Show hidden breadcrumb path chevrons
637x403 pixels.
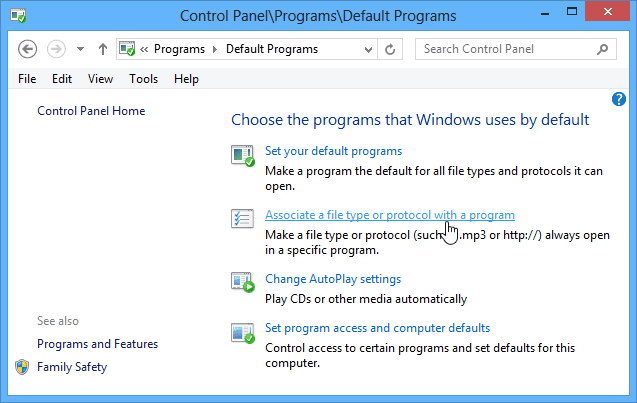pos(144,50)
